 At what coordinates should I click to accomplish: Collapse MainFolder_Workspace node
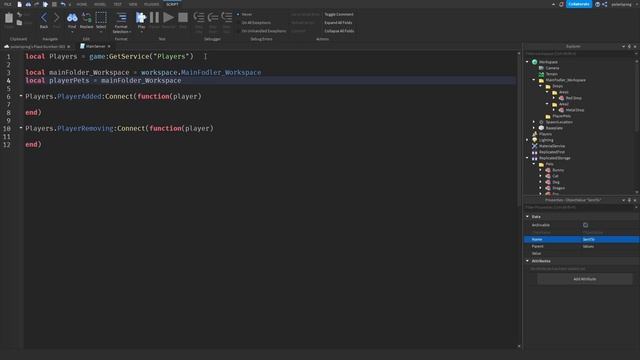[534, 80]
